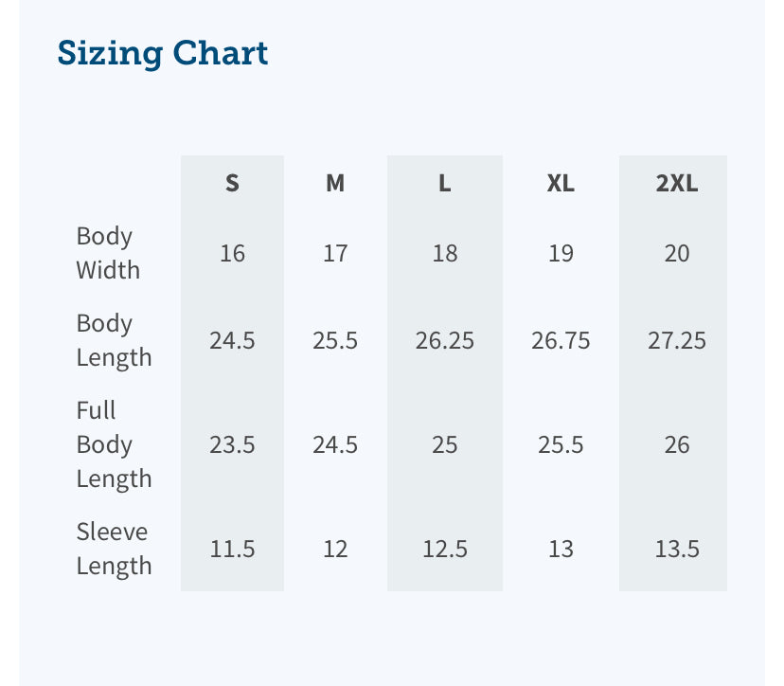This screenshot has width=784, height=686.
Task: Click the 23.5 full body length value
Action: point(232,444)
